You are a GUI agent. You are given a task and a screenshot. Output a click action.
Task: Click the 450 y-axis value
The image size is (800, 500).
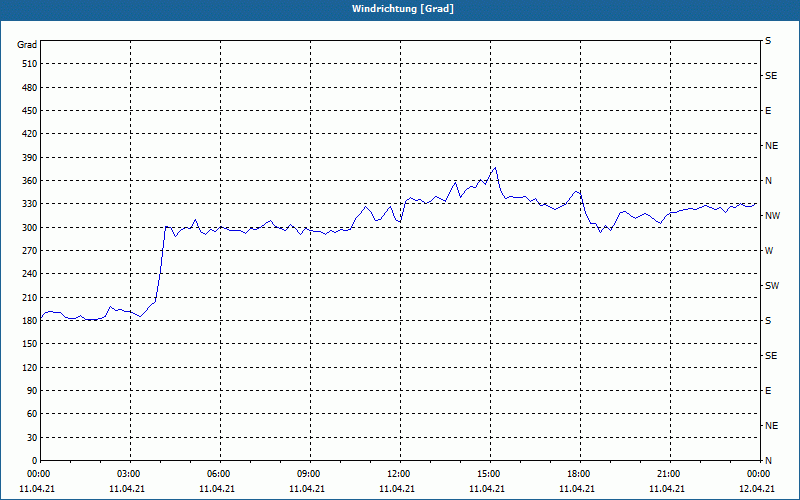[x=30, y=111]
